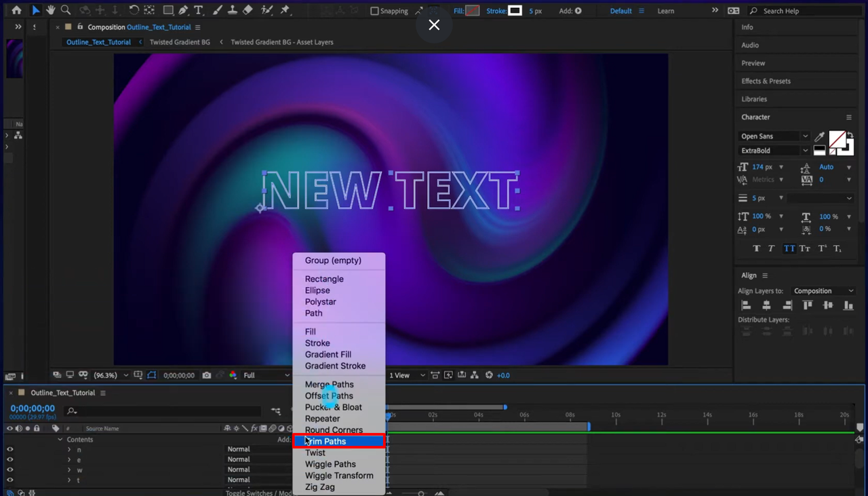868x496 pixels.
Task: Activate the Horizontal Type tool
Action: (199, 10)
